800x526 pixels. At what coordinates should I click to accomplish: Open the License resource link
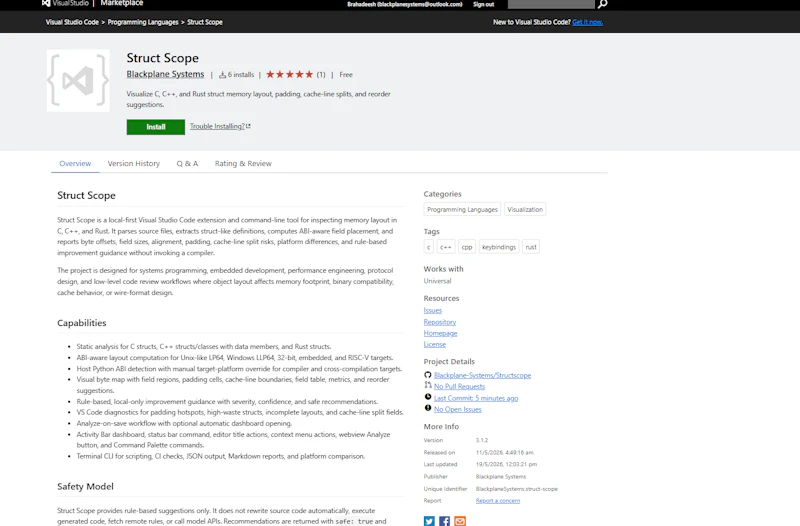(435, 344)
